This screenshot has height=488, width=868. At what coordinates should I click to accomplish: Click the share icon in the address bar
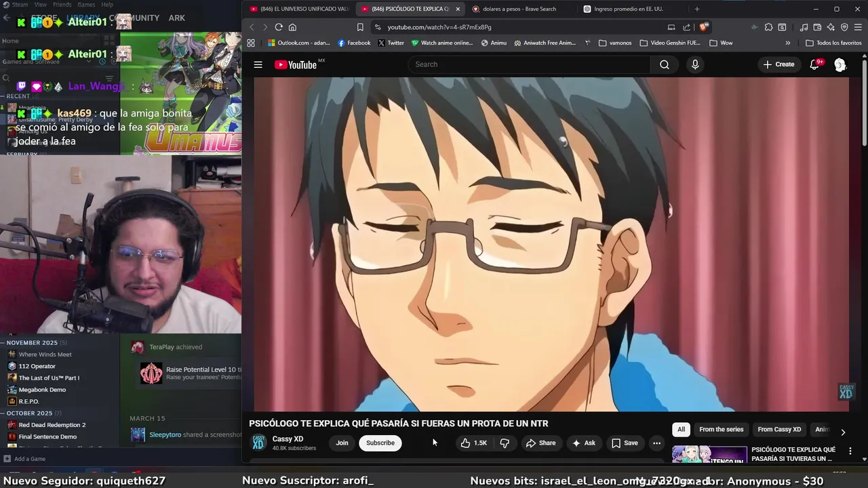pos(686,27)
